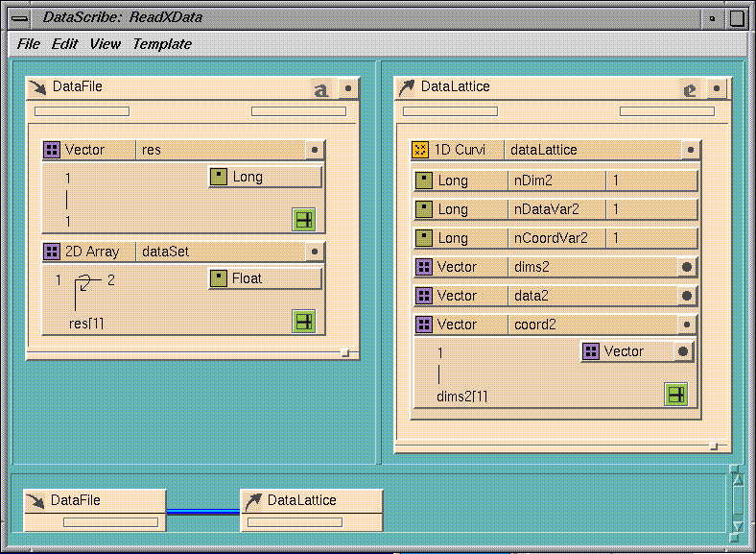Toggle the dot button on res vector row
The height and width of the screenshot is (554, 756).
click(x=313, y=150)
